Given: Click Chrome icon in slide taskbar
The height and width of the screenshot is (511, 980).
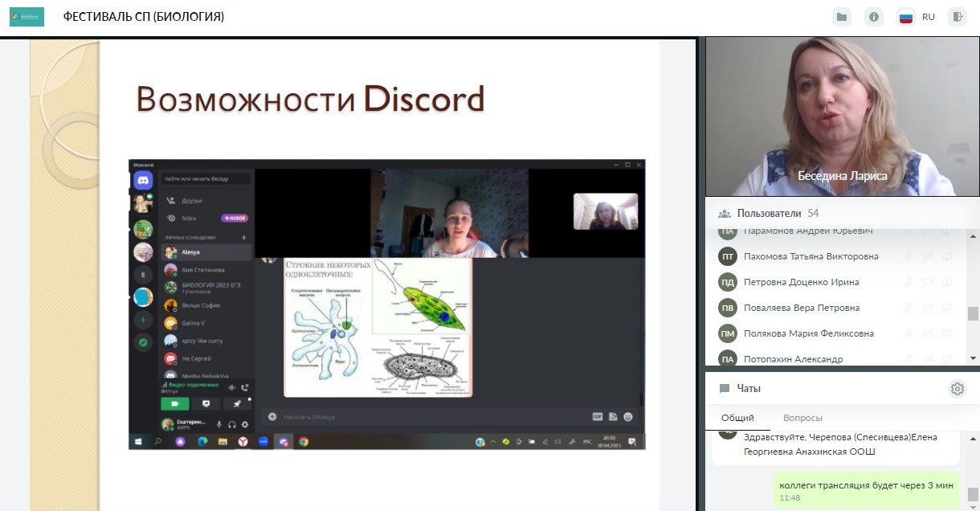Looking at the screenshot, I should coord(304,441).
